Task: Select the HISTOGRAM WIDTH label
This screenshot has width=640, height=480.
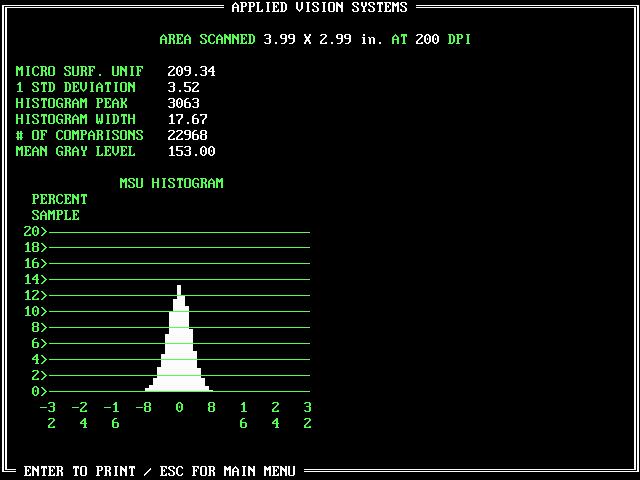Action: 76,119
